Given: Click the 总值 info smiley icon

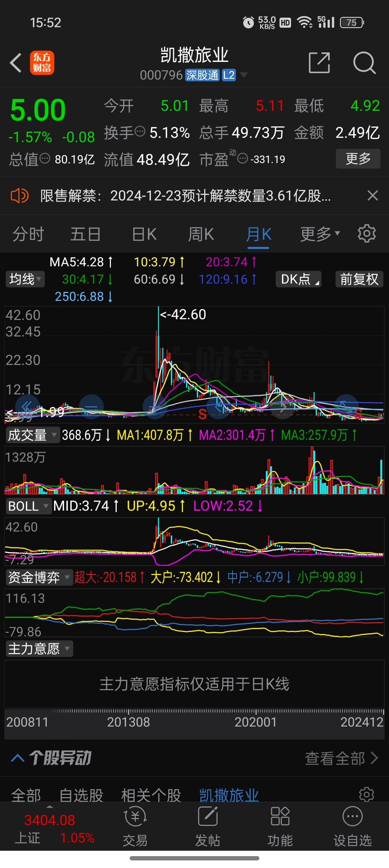Looking at the screenshot, I should pyautogui.click(x=45, y=158).
